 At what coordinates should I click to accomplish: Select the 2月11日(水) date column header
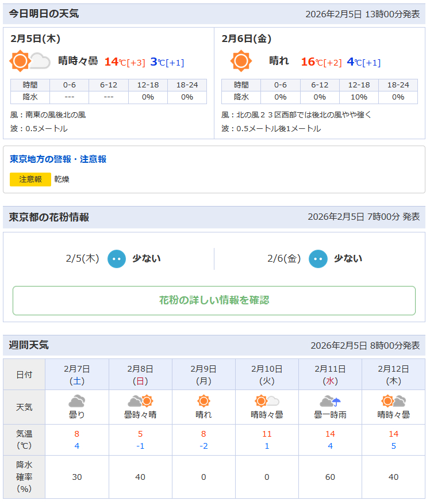(x=330, y=375)
